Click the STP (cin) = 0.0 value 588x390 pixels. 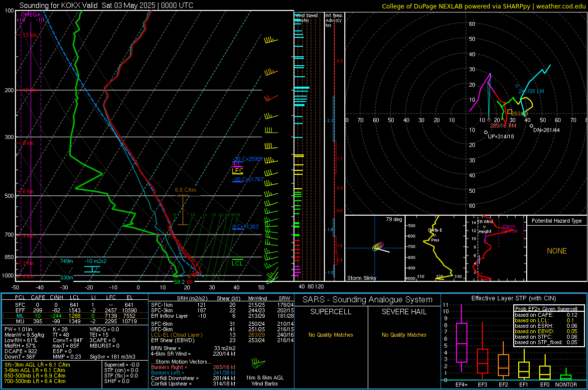point(121,370)
